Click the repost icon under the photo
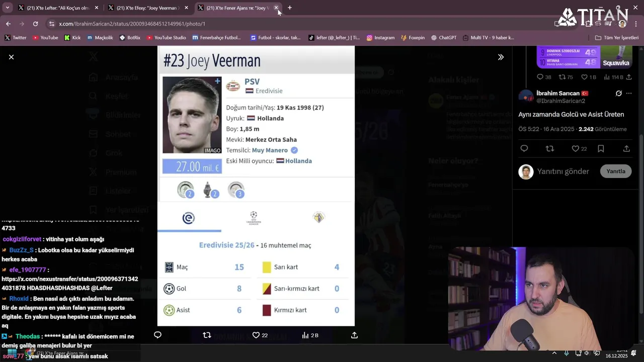 pyautogui.click(x=207, y=335)
